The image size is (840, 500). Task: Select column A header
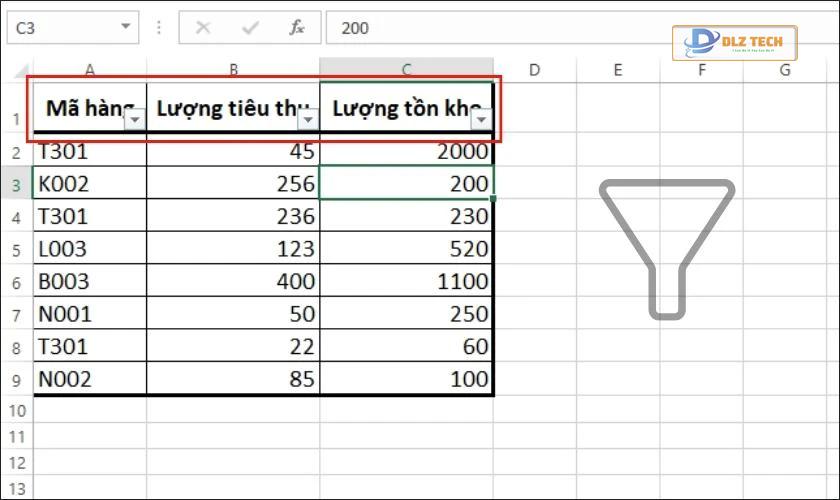(x=89, y=70)
